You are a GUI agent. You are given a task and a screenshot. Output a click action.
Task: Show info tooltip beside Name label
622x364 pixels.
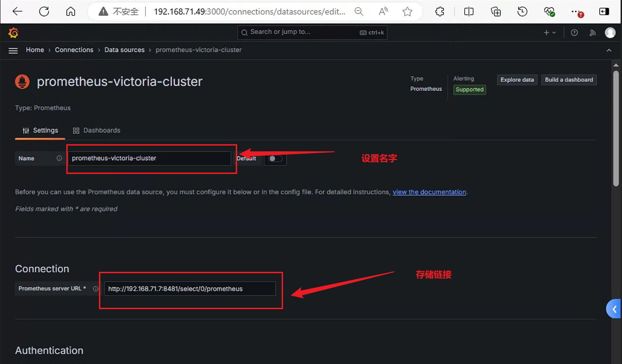click(x=59, y=158)
